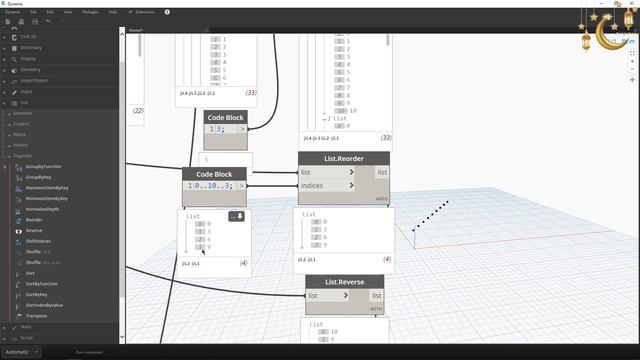Click the Transpose node icon

(x=19, y=316)
